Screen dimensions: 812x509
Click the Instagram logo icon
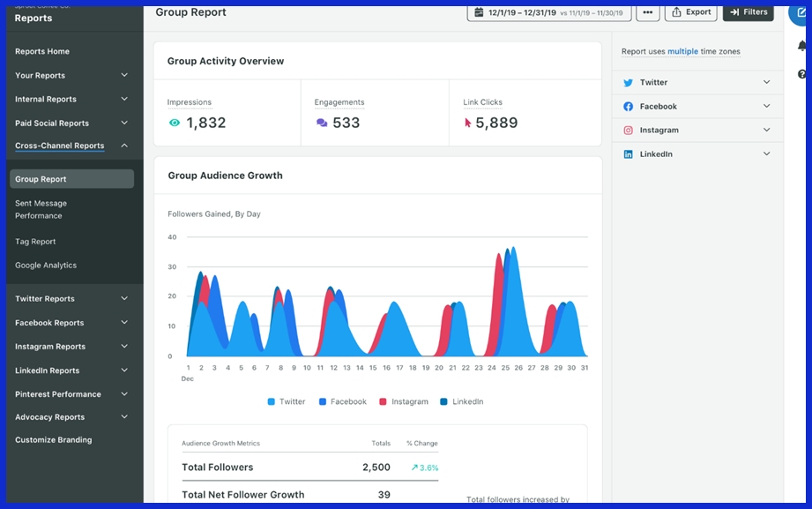(x=628, y=130)
